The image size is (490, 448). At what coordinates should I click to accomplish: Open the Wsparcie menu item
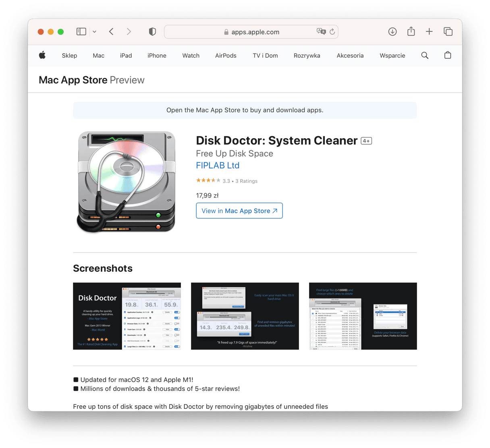click(392, 56)
